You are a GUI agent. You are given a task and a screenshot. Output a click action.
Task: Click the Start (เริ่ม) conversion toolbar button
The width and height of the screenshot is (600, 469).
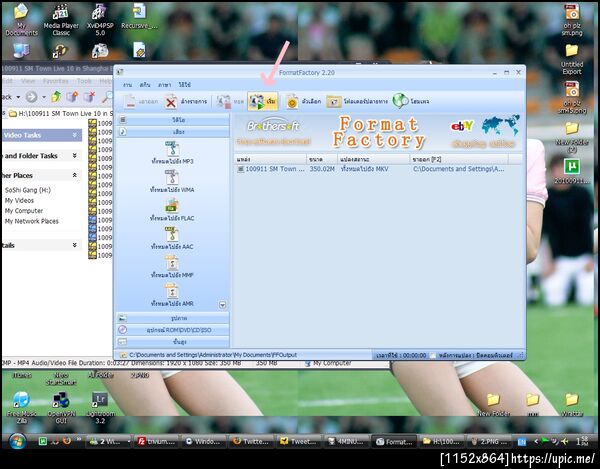tap(262, 102)
